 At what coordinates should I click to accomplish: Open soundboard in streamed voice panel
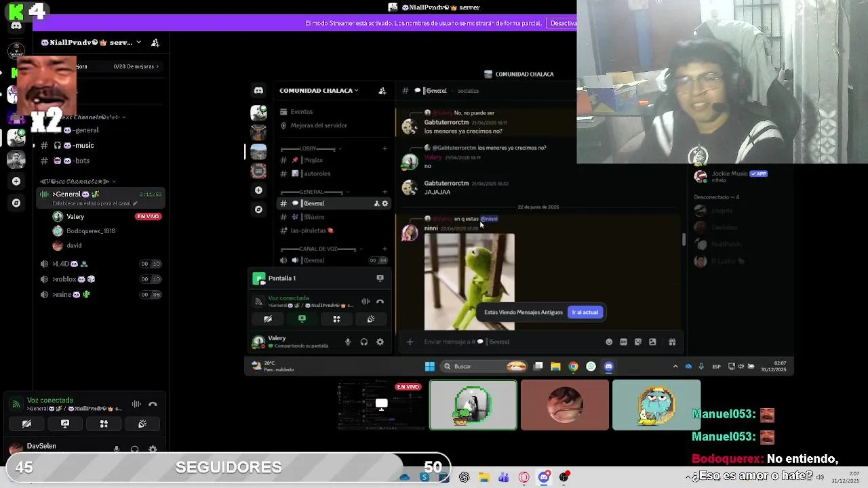coord(371,319)
